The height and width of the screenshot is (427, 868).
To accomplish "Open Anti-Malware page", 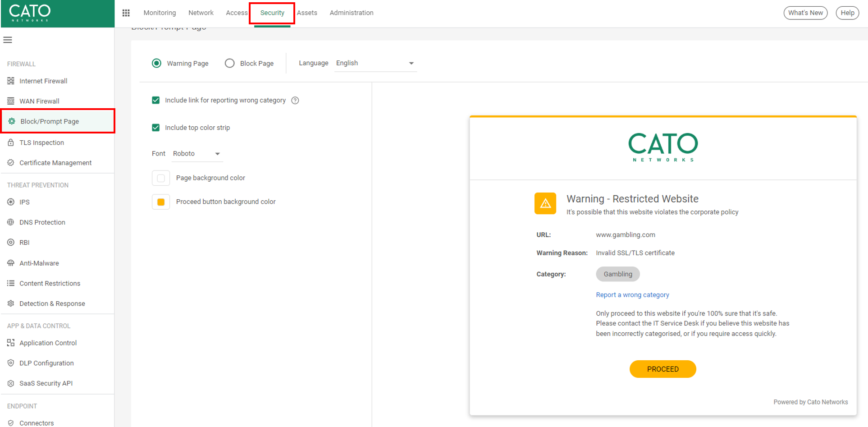I will [x=39, y=263].
